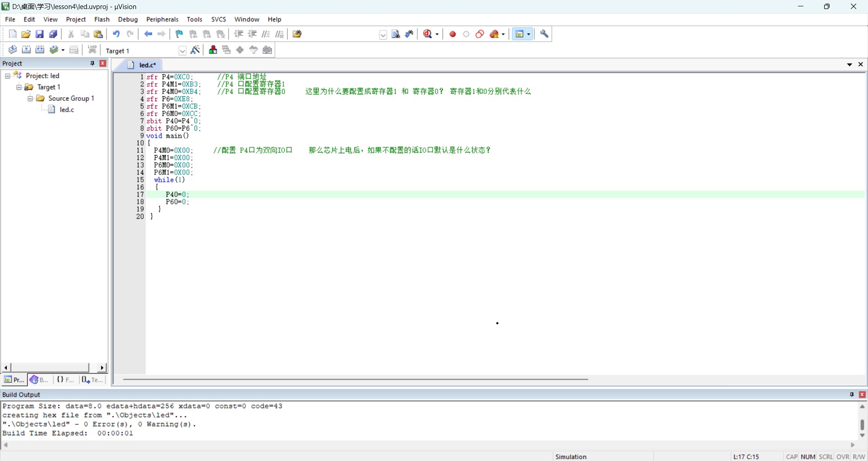
Task: Open the editor tab list dropdown
Action: click(x=849, y=65)
